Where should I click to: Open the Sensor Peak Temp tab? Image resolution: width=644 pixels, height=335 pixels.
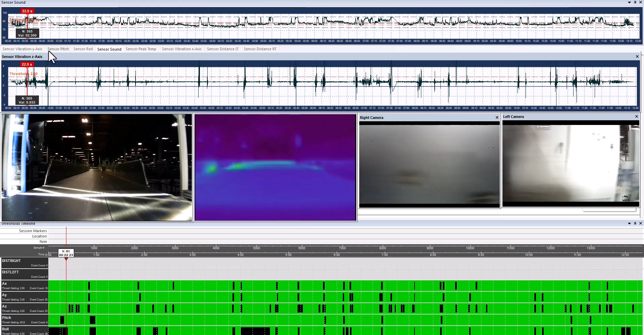(141, 49)
